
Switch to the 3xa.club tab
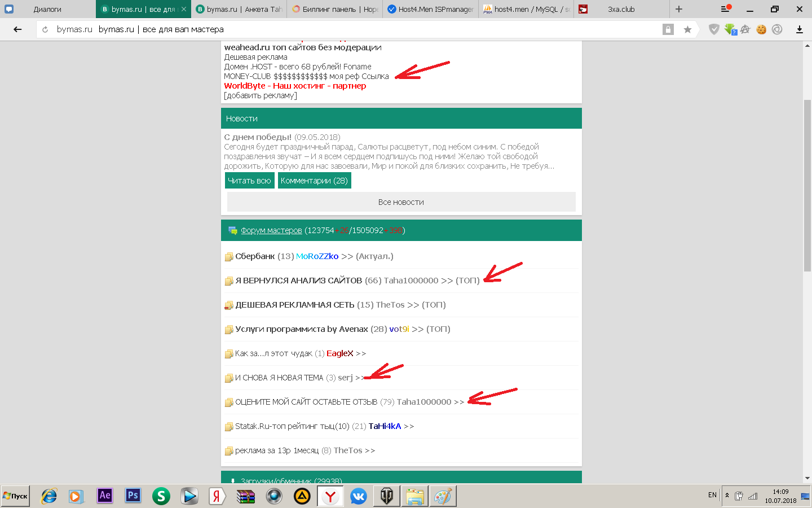[621, 9]
